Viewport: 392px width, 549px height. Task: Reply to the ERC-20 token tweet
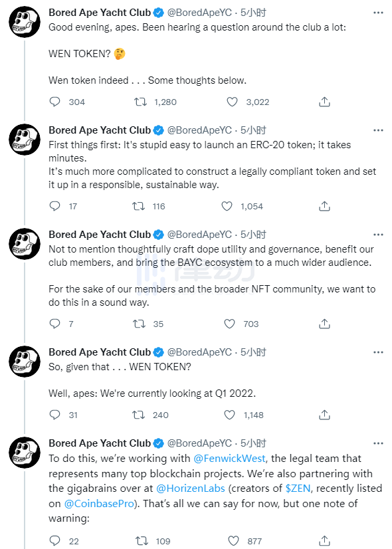(x=55, y=206)
